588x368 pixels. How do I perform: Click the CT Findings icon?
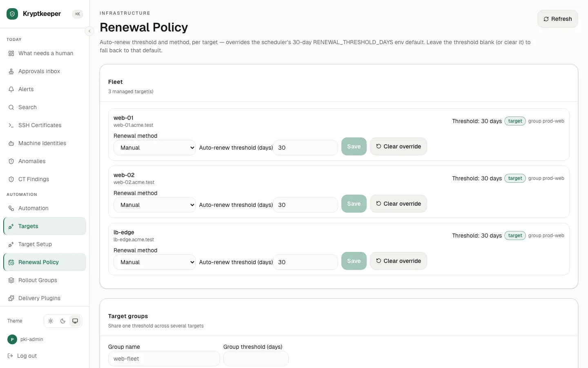tap(11, 179)
